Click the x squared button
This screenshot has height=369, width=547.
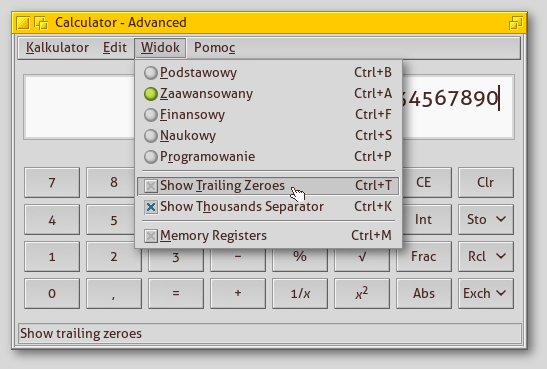coord(362,294)
